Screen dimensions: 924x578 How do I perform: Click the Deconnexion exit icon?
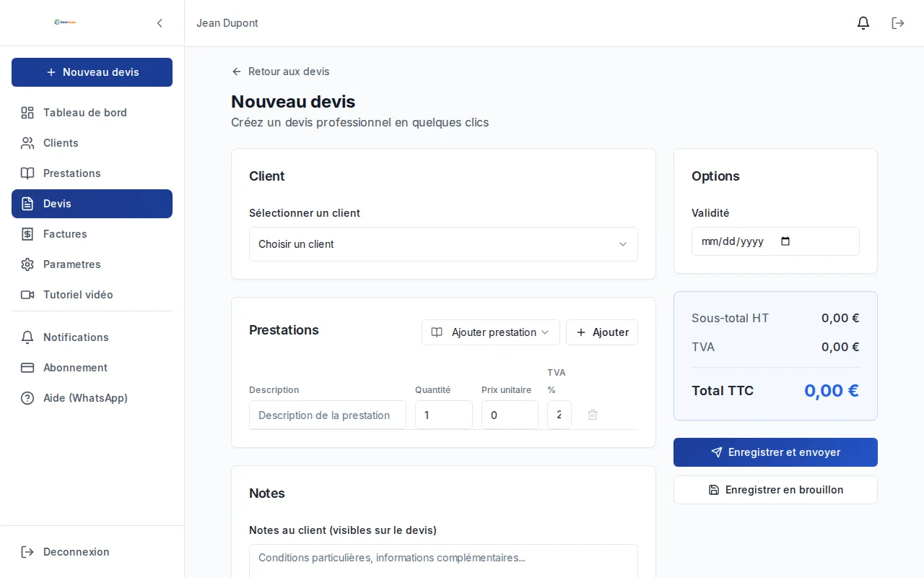[27, 552]
